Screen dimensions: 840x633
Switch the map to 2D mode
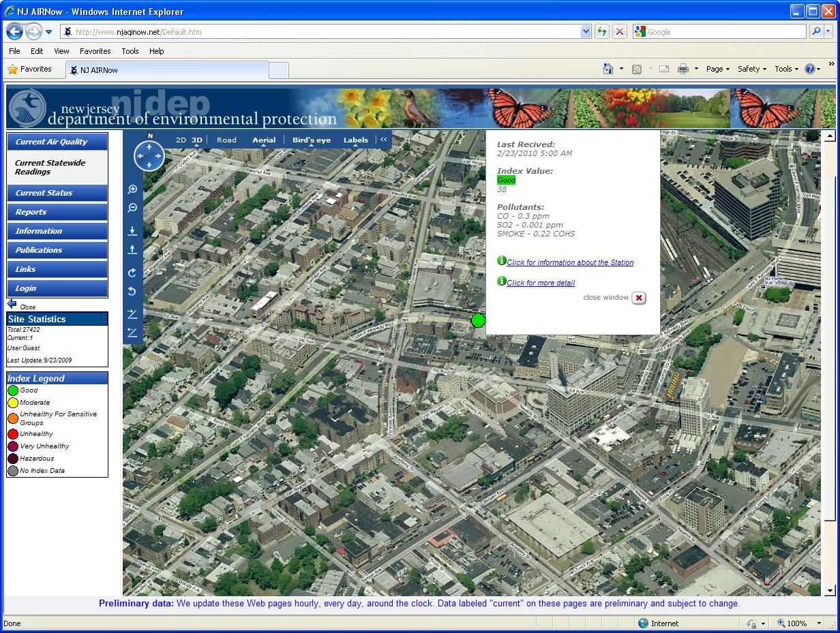(x=181, y=140)
